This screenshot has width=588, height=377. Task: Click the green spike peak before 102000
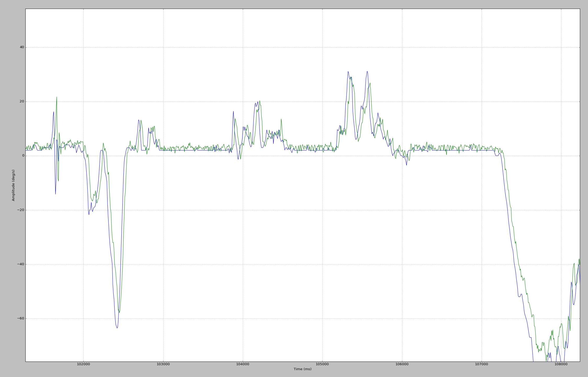[x=56, y=97]
